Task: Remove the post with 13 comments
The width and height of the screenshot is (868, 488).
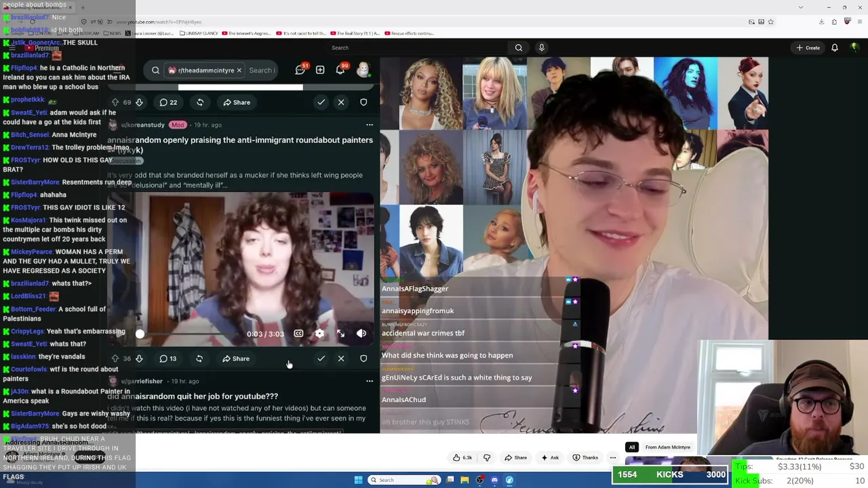Action: coord(341,359)
